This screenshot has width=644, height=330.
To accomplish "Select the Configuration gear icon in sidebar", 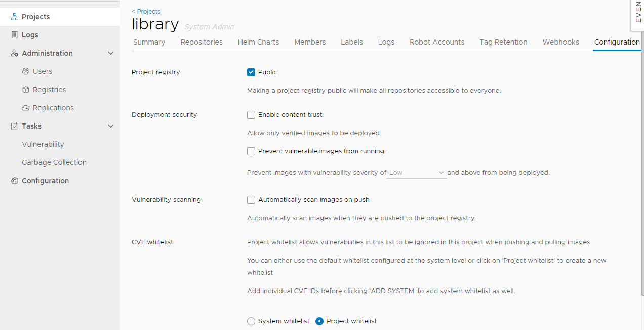I will click(14, 180).
